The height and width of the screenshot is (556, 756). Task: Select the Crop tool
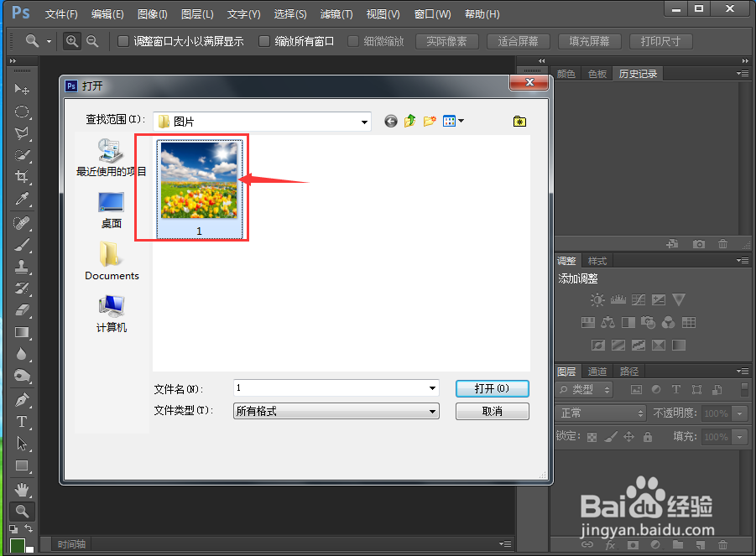22,176
